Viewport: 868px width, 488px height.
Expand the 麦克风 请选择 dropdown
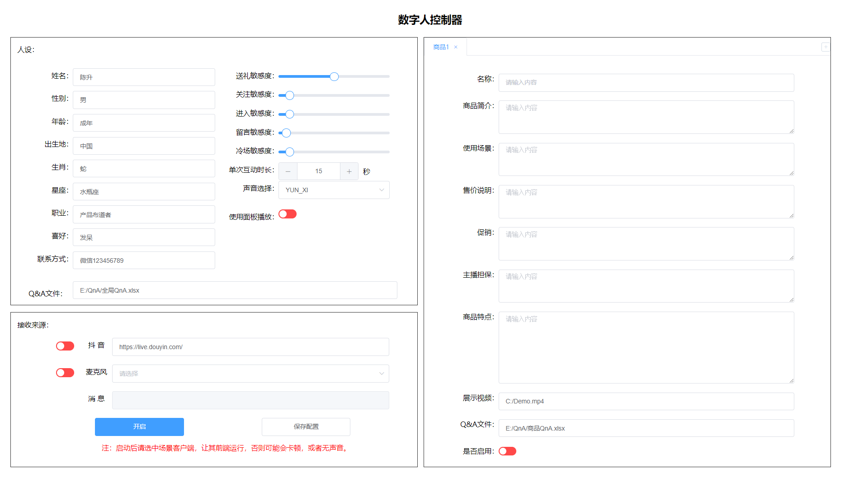[250, 374]
